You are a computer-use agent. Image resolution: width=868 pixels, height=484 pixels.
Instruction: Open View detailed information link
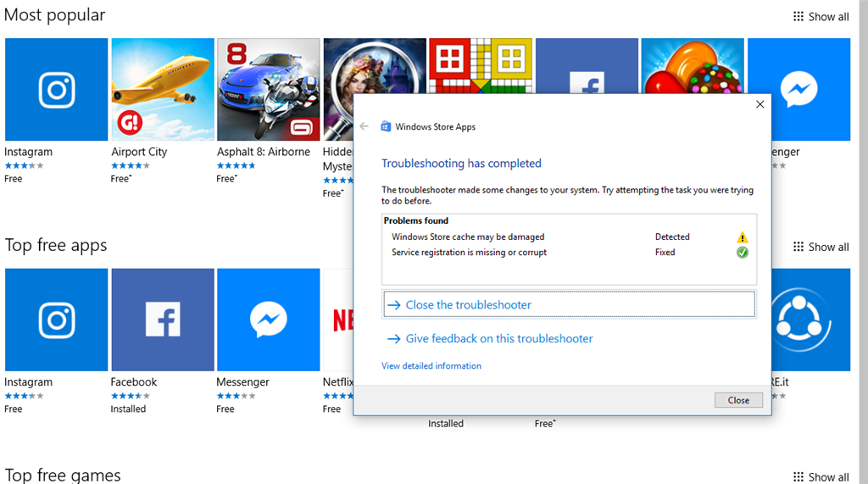tap(431, 366)
